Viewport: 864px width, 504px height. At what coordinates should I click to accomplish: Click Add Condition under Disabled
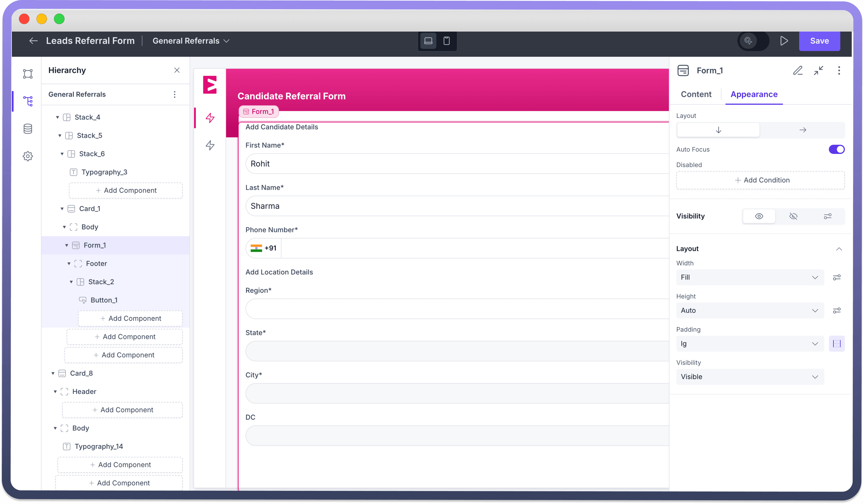(x=760, y=180)
